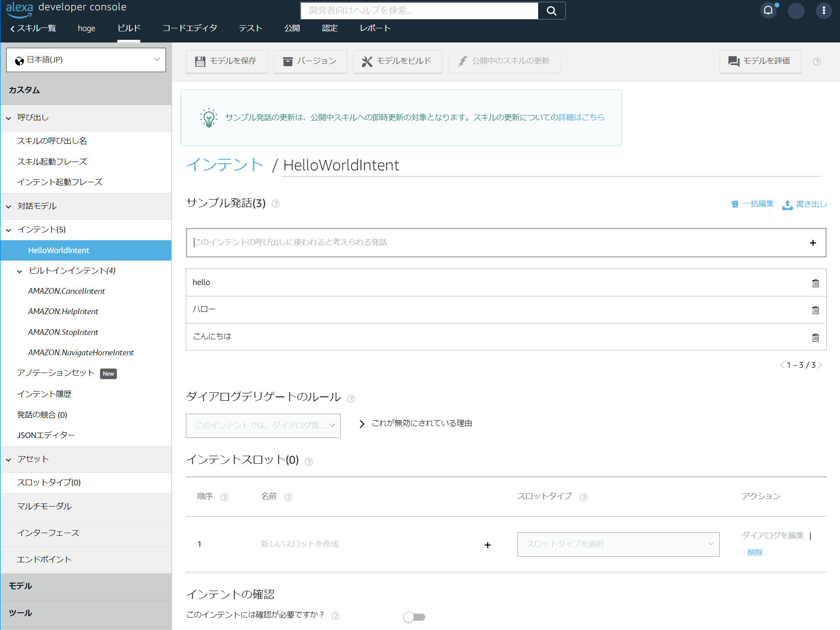Go back to スキル一覧
The height and width of the screenshot is (630, 840).
(x=33, y=28)
